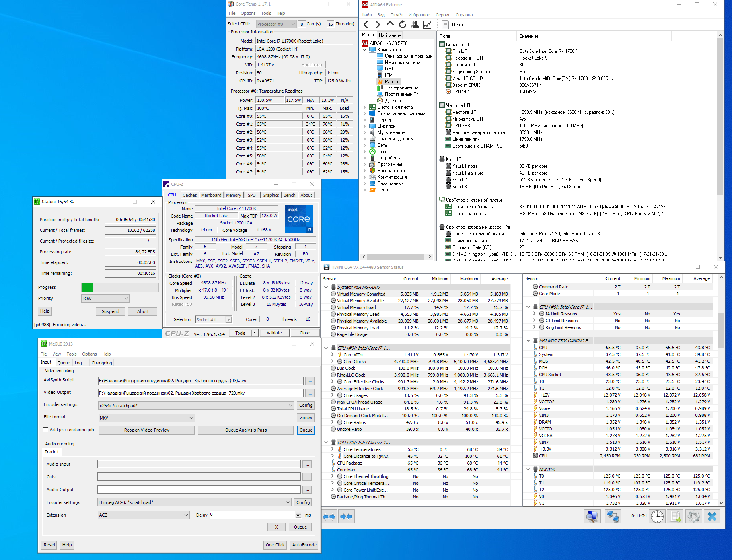Screen dimensions: 732x560
Task: Expand Core Temperatures row in HWiNFO
Action: (333, 449)
